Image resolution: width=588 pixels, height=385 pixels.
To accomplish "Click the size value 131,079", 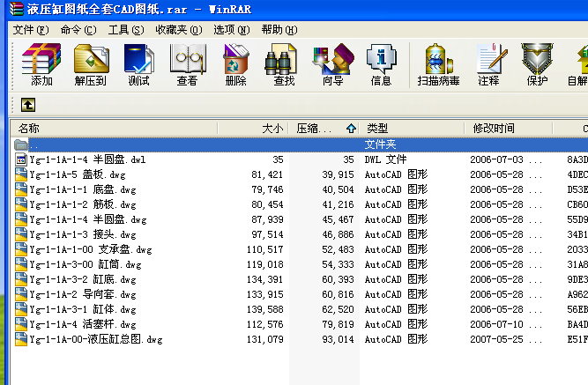I will [264, 340].
